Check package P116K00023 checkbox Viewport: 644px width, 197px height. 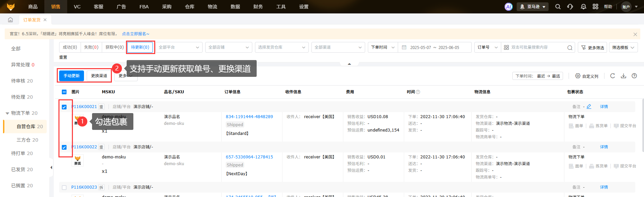(x=64, y=188)
